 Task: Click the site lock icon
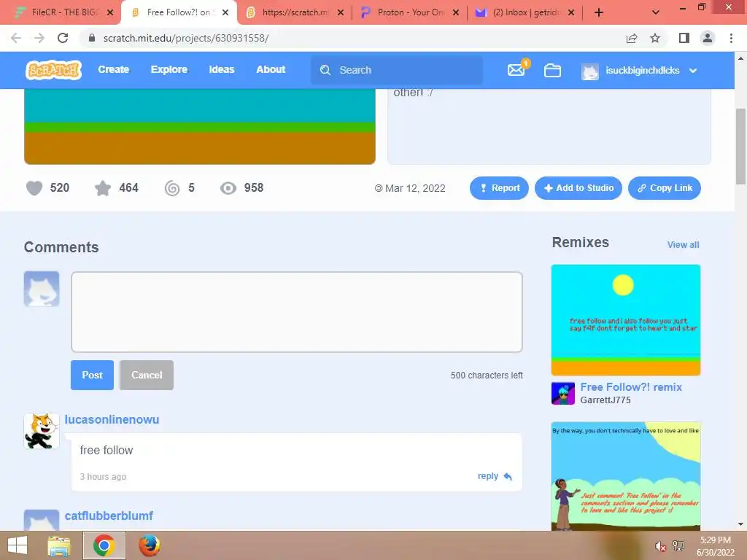tap(92, 38)
